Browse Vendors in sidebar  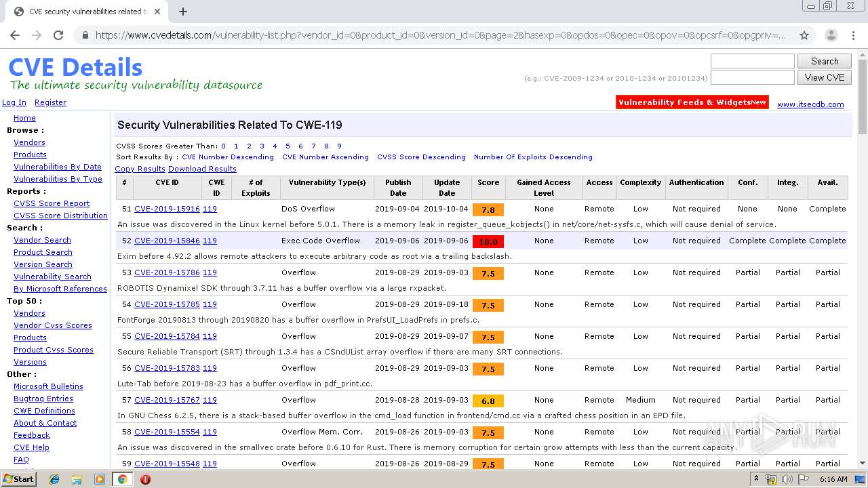(29, 142)
